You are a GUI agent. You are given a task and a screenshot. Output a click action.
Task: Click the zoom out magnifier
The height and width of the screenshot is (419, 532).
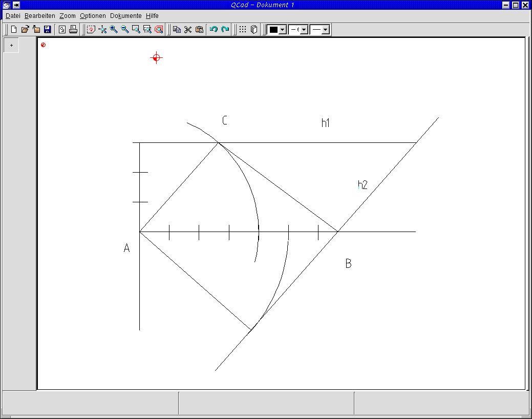pos(125,30)
